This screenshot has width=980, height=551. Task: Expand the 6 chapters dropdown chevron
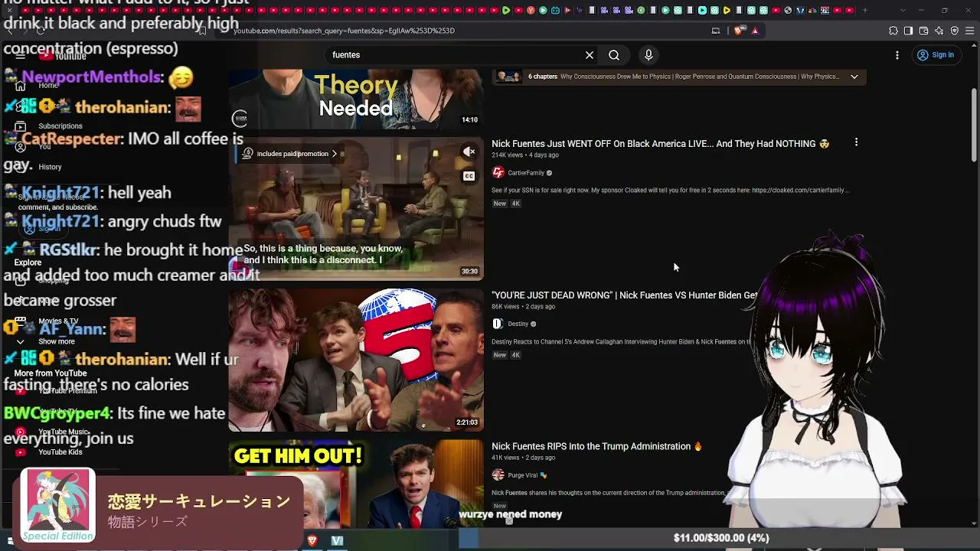tap(854, 77)
